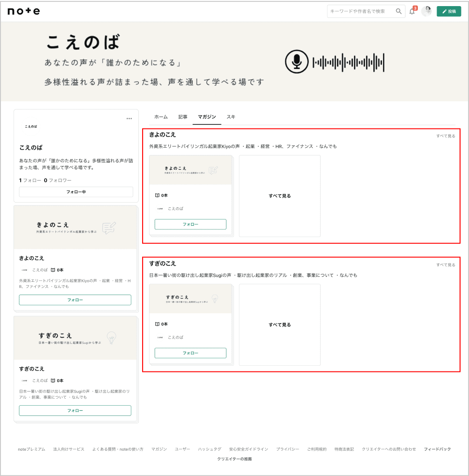Click book icon 0本 in すぎのこえ main card
This screenshot has width=469, height=476.
[x=161, y=324]
